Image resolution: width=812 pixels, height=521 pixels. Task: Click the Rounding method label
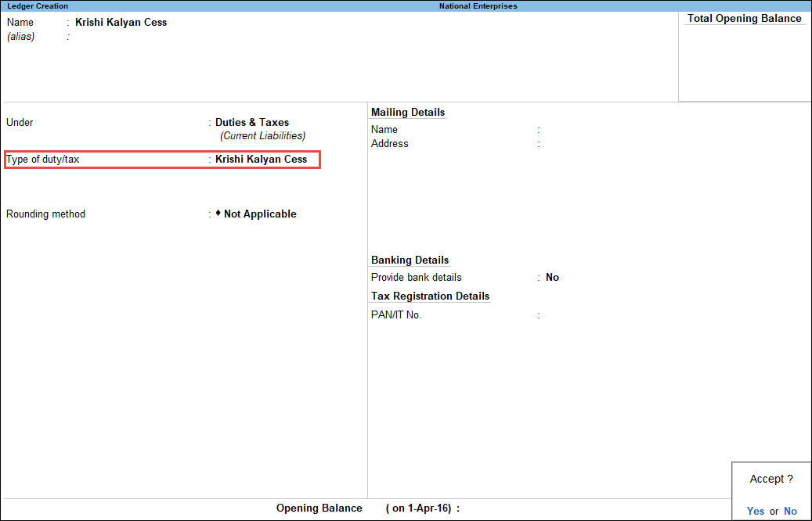45,214
